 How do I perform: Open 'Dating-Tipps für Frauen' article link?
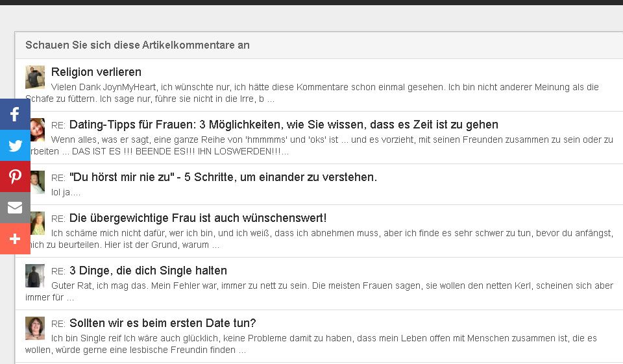coord(284,125)
